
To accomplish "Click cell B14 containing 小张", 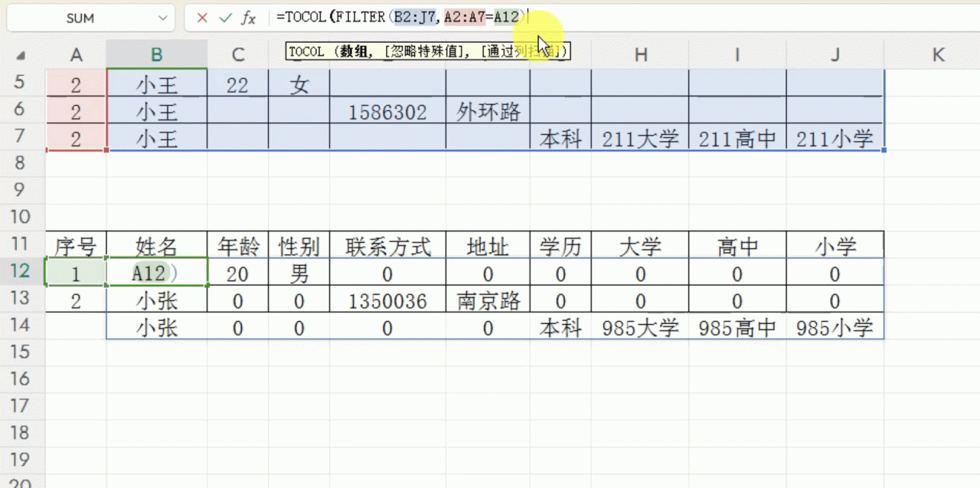I will tap(156, 327).
